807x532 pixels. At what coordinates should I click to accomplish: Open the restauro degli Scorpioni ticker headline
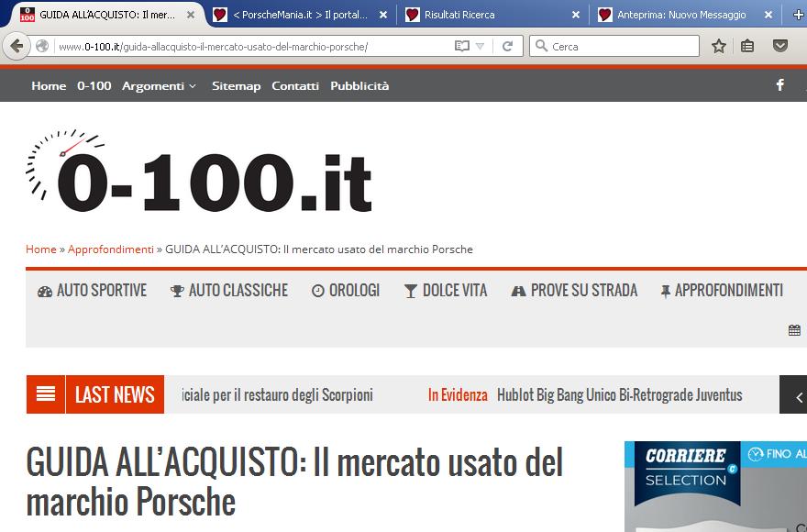pyautogui.click(x=277, y=395)
